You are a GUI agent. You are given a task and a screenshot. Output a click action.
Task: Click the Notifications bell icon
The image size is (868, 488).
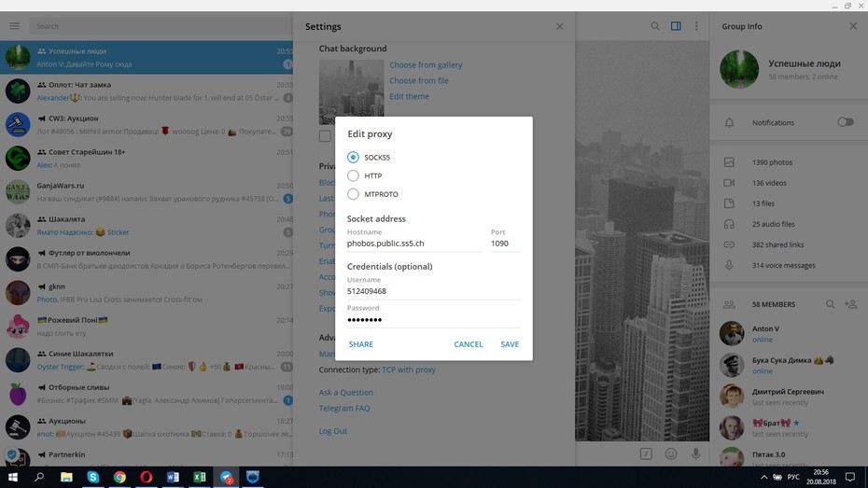tap(729, 123)
